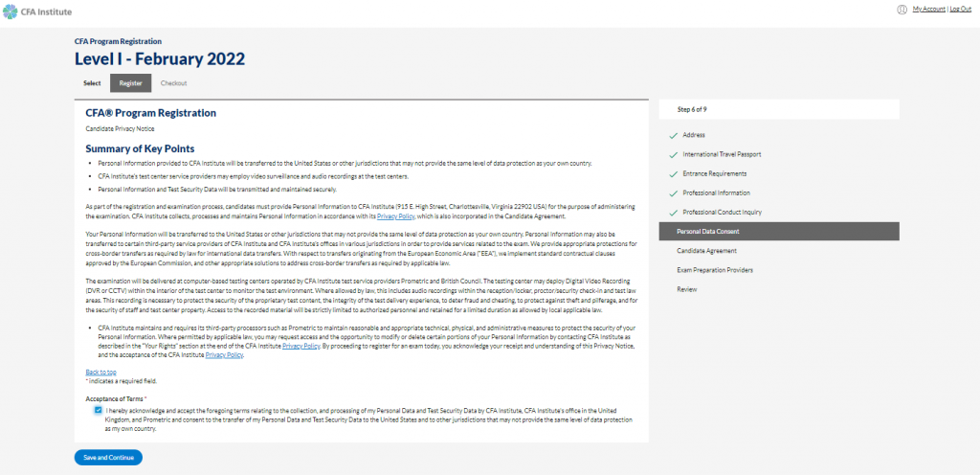Open Privacy Policy link after 'in accordance with its'

pyautogui.click(x=395, y=216)
